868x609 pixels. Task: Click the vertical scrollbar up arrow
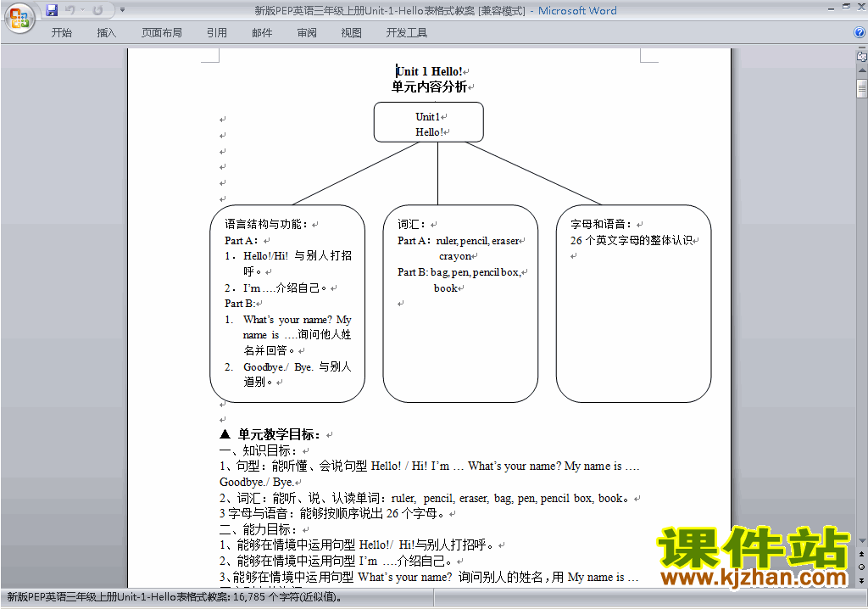pyautogui.click(x=862, y=70)
